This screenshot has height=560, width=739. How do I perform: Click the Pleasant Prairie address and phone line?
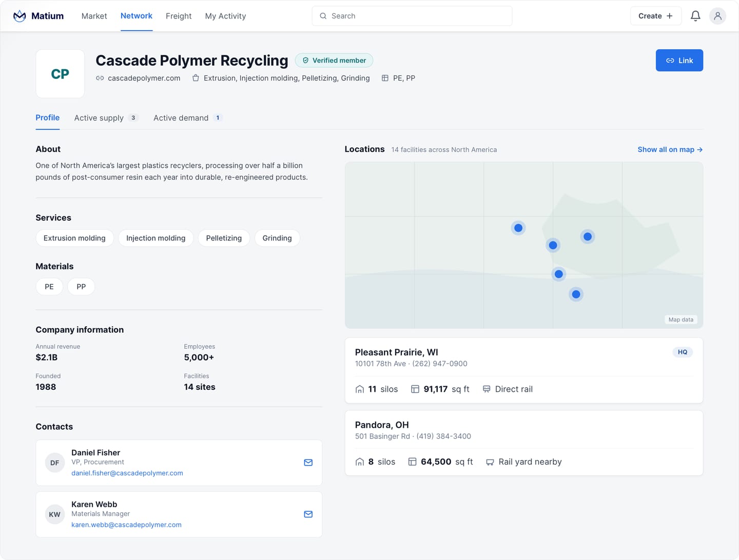(411, 364)
